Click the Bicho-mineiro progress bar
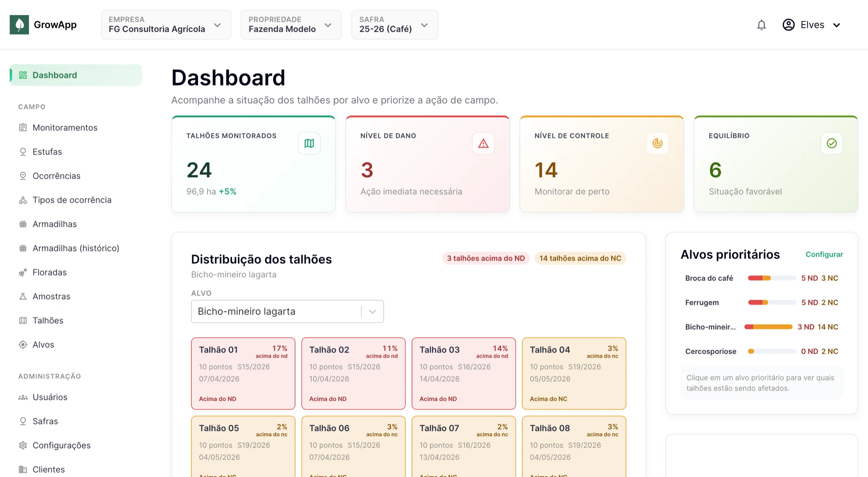This screenshot has height=477, width=868. coord(768,327)
